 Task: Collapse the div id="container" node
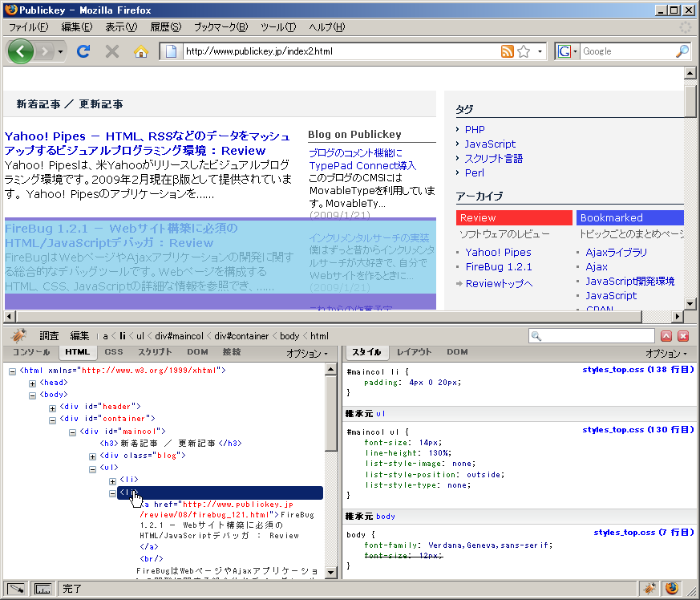(53, 420)
